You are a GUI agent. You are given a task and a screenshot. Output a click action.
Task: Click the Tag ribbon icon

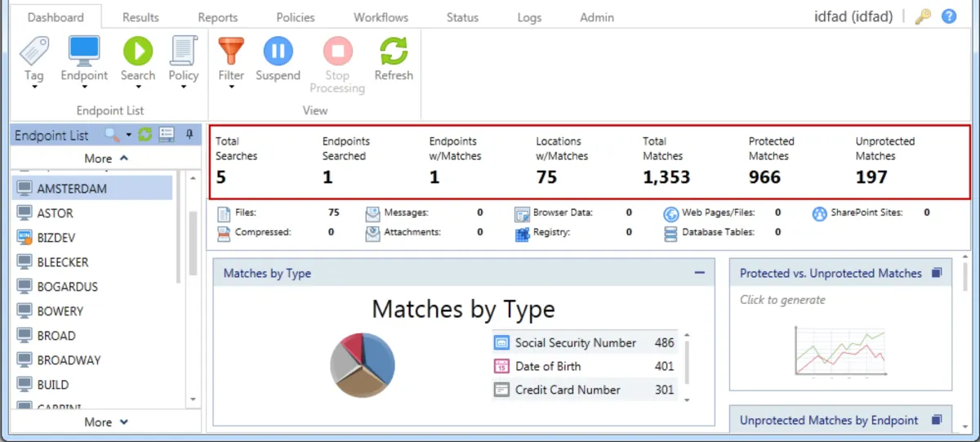coord(34,51)
